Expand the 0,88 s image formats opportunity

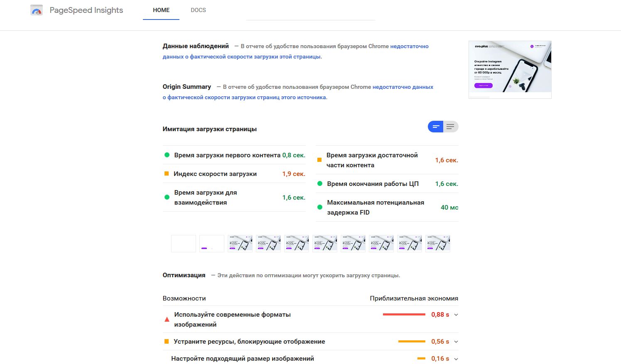[456, 315]
